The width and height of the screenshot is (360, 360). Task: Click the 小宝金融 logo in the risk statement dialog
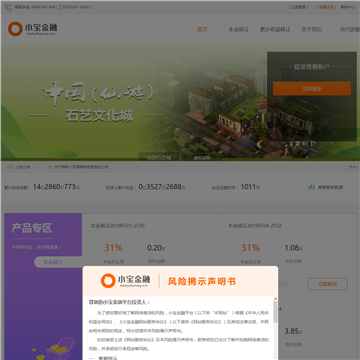pos(126,281)
